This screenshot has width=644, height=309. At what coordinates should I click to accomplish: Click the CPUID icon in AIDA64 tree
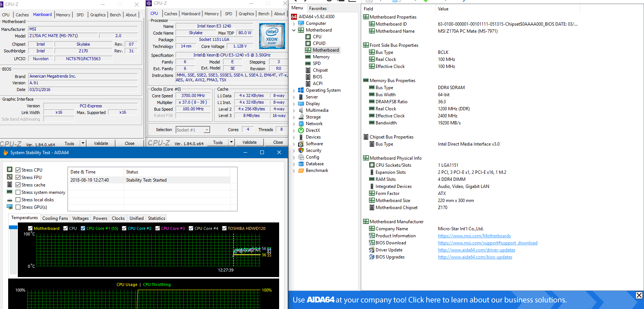308,43
